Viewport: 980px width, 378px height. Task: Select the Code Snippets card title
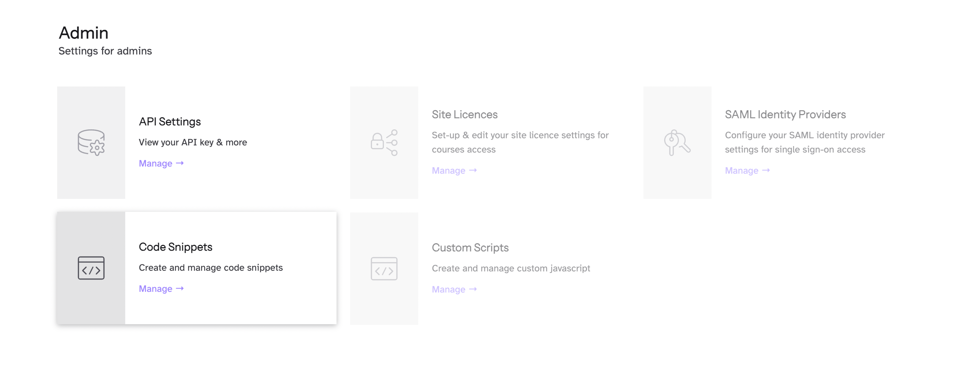coord(175,247)
